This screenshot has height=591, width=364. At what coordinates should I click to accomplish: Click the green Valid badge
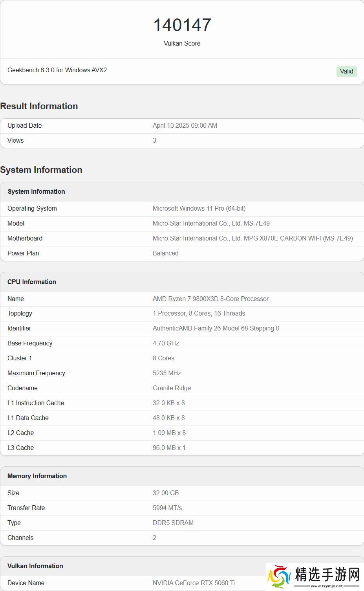tap(346, 71)
